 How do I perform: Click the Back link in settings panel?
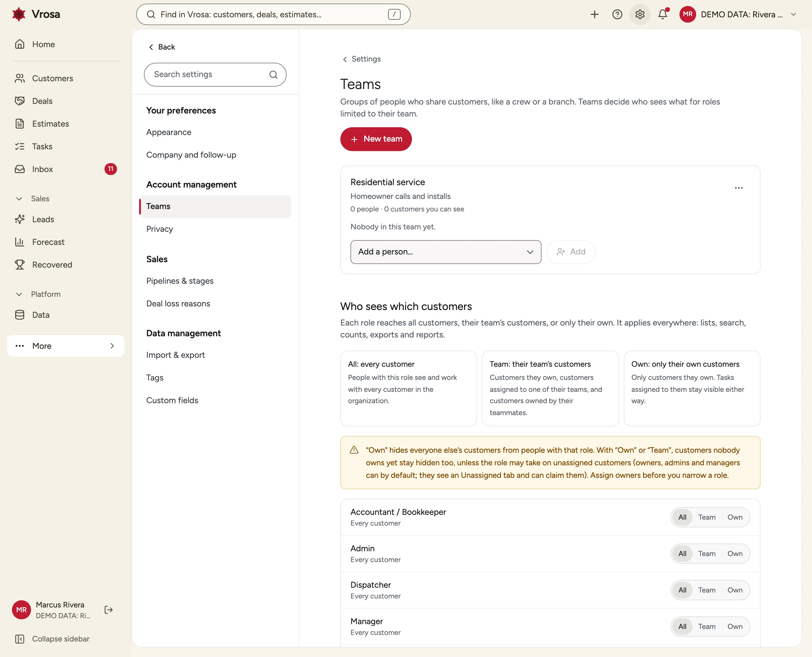(162, 47)
